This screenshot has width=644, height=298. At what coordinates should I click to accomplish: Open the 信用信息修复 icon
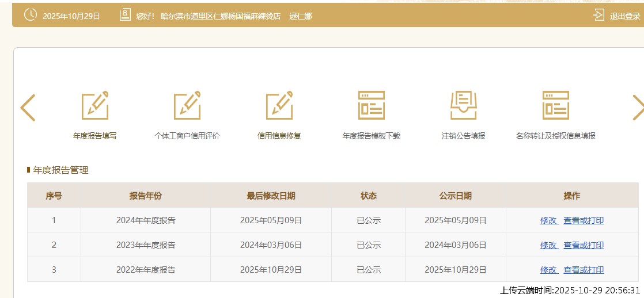pos(279,106)
